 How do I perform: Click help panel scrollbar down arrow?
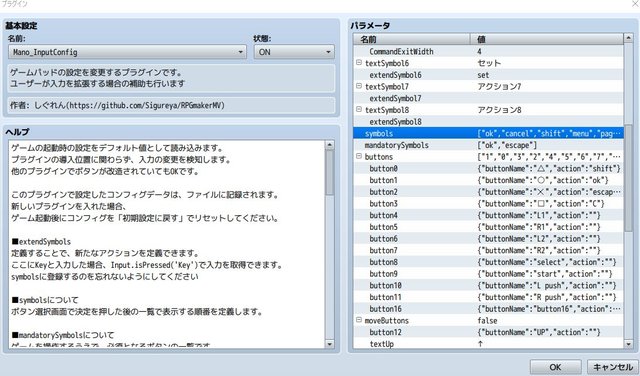[329, 344]
